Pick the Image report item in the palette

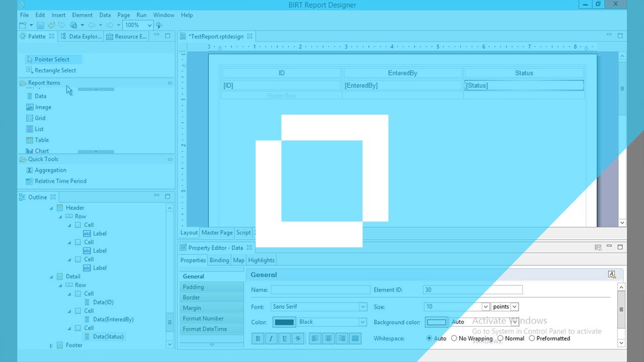click(x=39, y=107)
